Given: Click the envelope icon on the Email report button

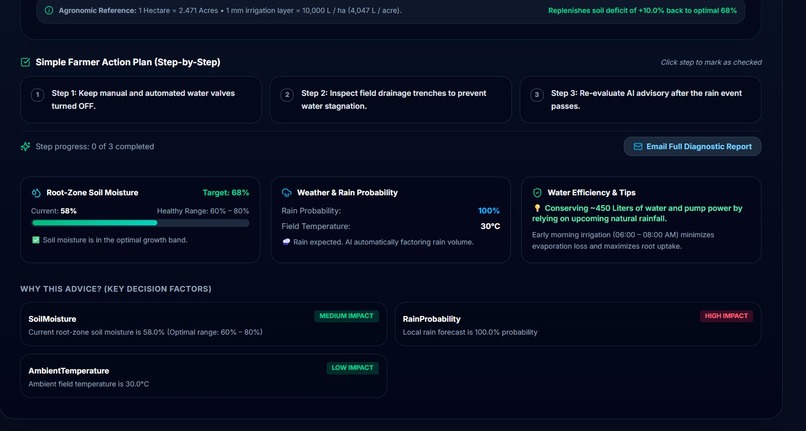Looking at the screenshot, I should pyautogui.click(x=638, y=147).
